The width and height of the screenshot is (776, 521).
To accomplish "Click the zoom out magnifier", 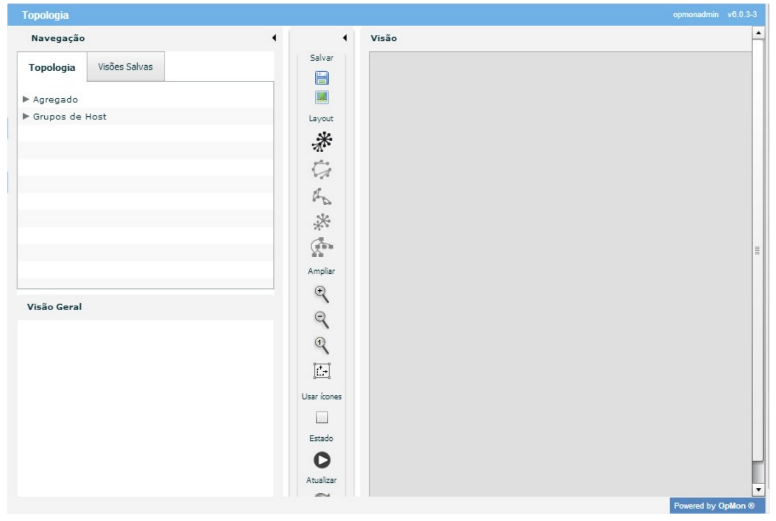I will tap(322, 320).
